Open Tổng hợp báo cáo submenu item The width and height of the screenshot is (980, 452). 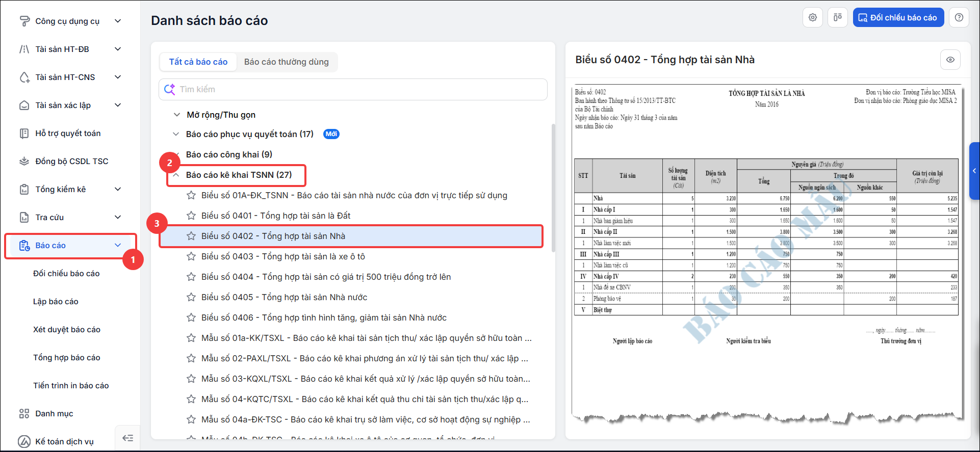(67, 357)
